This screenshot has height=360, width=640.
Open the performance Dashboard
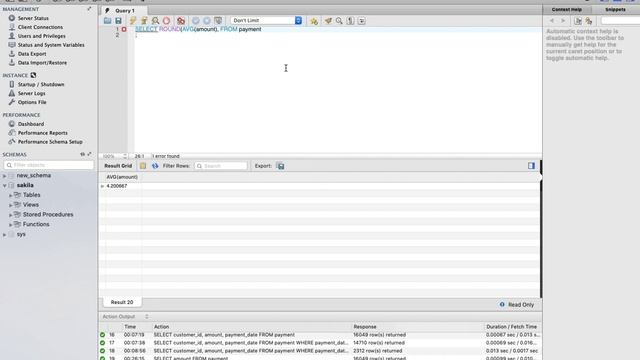pos(31,124)
